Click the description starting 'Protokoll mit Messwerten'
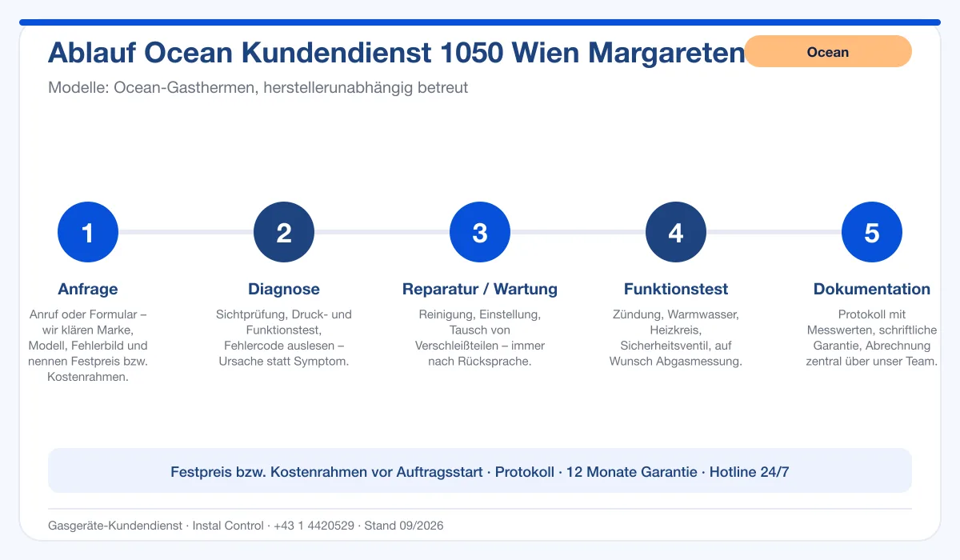960x560 pixels. click(872, 338)
